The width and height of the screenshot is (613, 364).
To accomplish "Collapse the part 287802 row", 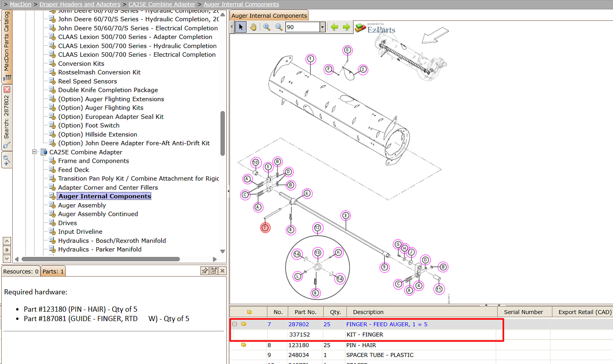I will [x=235, y=324].
